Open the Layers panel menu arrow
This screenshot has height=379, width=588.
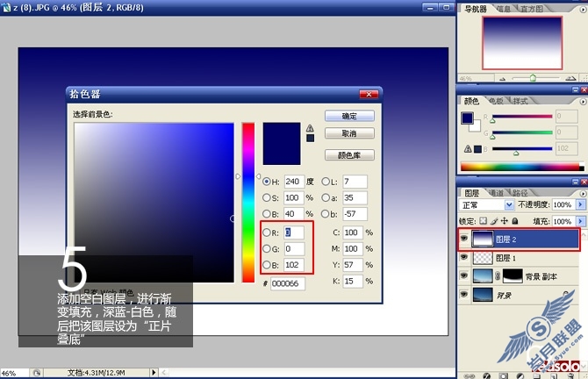(x=583, y=193)
